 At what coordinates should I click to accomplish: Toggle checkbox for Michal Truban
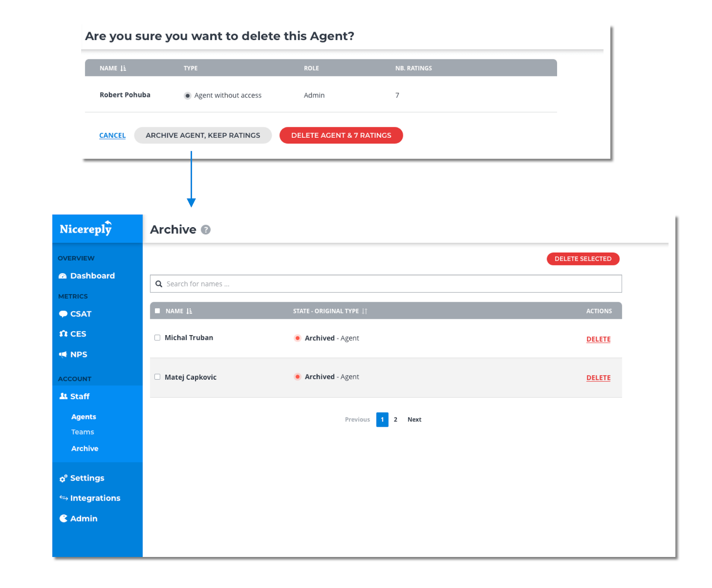point(157,338)
